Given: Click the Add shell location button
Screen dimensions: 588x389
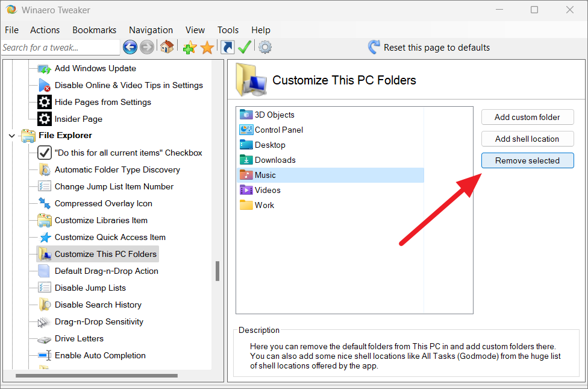Looking at the screenshot, I should pos(527,139).
